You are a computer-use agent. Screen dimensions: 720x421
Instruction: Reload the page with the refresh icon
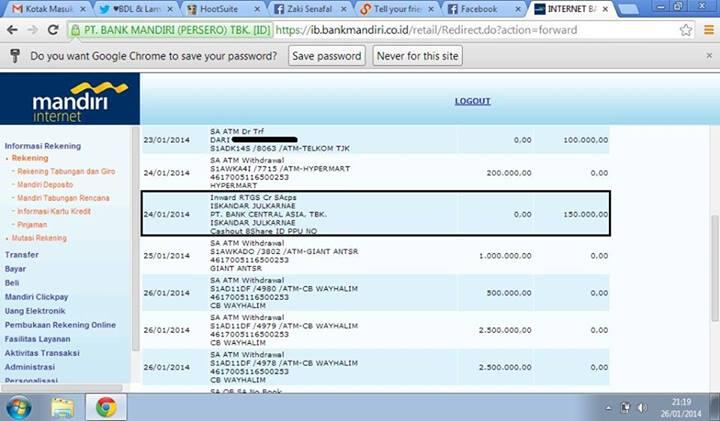53,30
